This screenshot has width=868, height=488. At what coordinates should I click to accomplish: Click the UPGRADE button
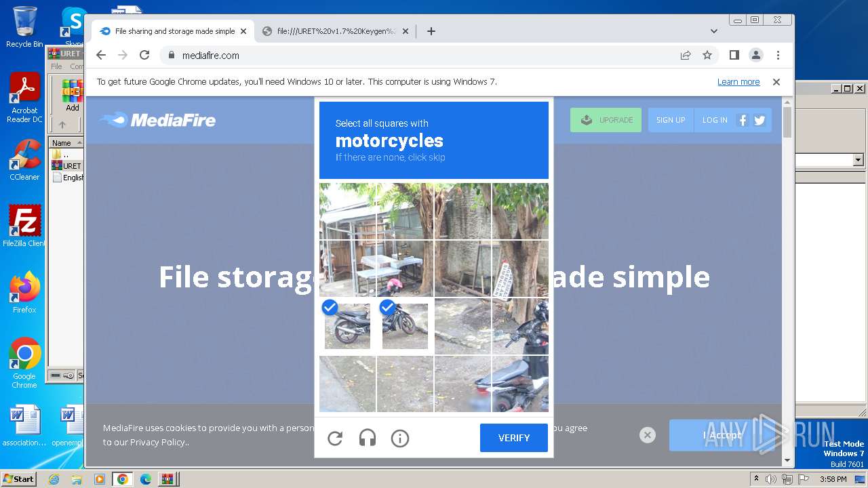coord(606,120)
